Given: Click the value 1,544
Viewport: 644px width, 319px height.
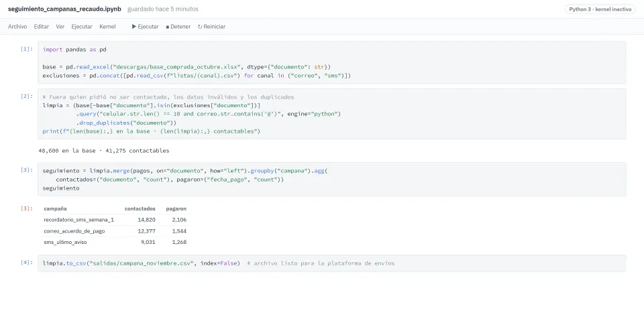Looking at the screenshot, I should pyautogui.click(x=180, y=231).
